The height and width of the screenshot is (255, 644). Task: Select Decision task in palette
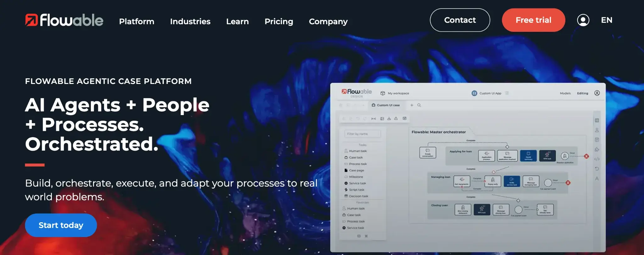pyautogui.click(x=356, y=196)
